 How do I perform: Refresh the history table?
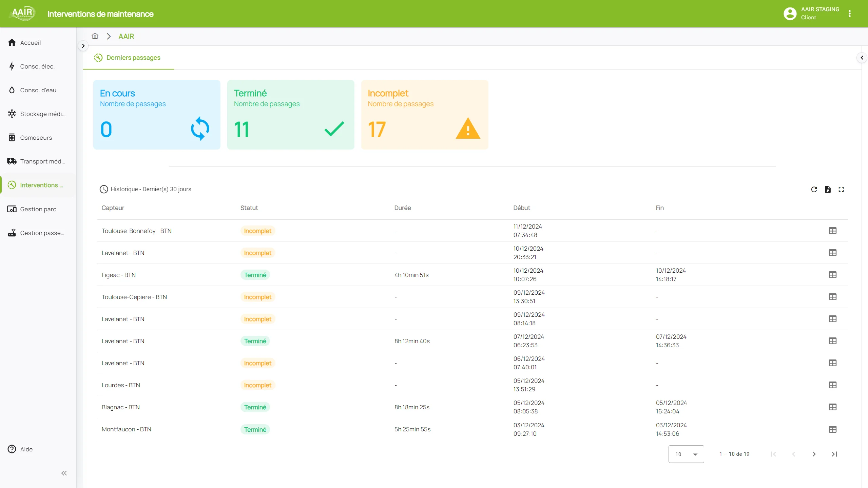[x=814, y=189]
